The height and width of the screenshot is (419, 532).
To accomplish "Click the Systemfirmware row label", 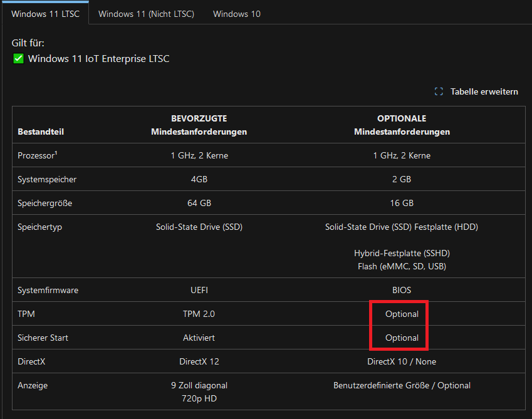I will 48,290.
